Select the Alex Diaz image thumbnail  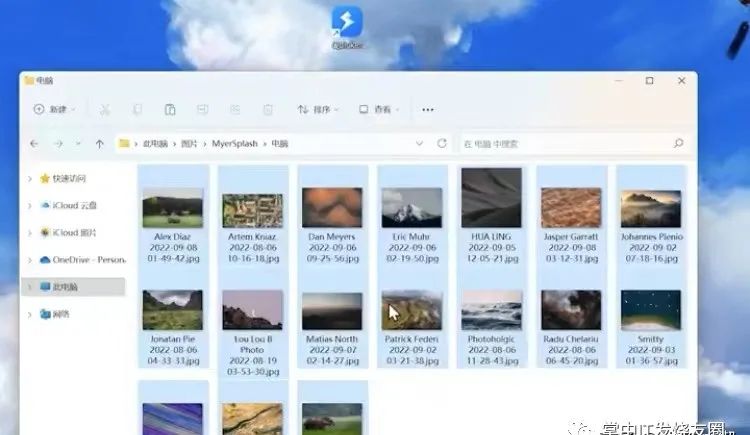pos(173,208)
